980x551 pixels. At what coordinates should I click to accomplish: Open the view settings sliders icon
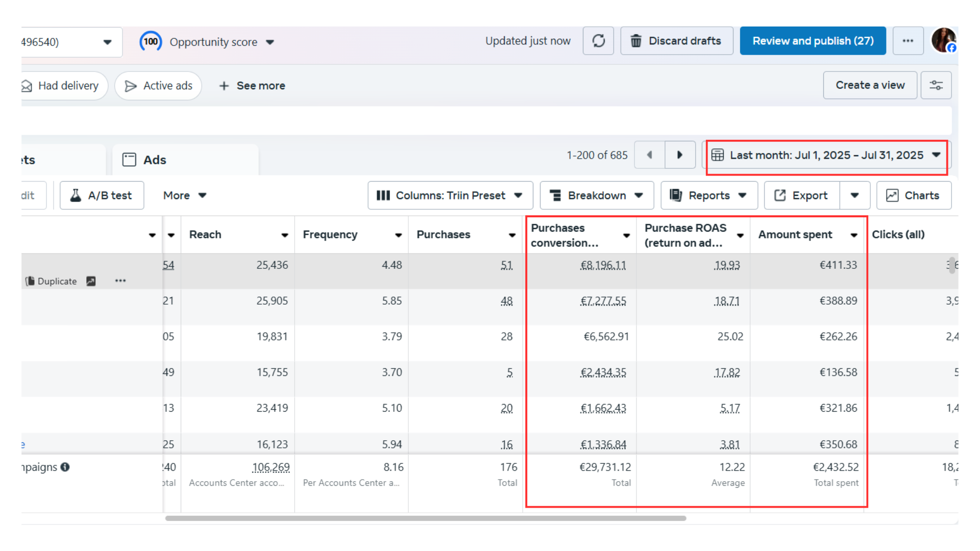[x=936, y=85]
